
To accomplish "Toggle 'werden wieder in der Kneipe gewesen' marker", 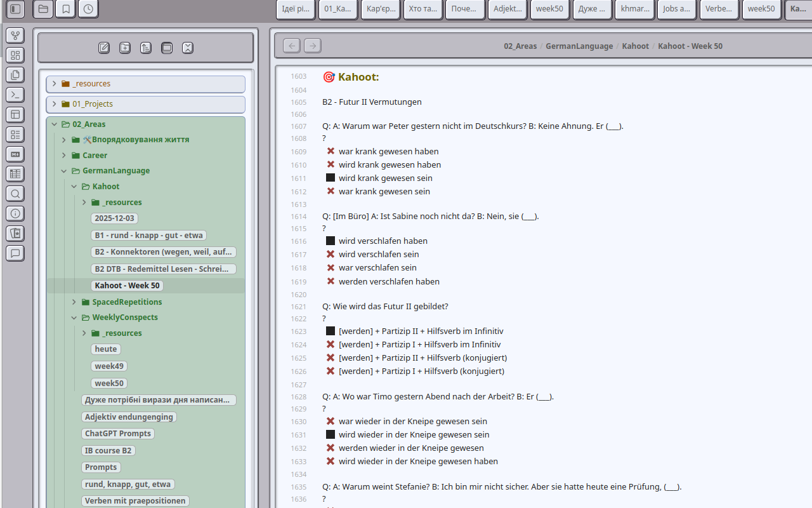I will click(x=331, y=448).
